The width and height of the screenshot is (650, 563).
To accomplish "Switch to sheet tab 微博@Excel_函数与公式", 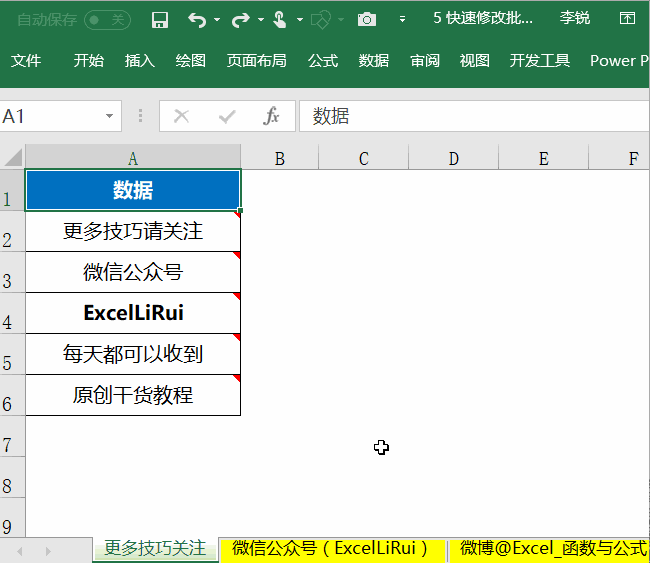I will [x=550, y=549].
